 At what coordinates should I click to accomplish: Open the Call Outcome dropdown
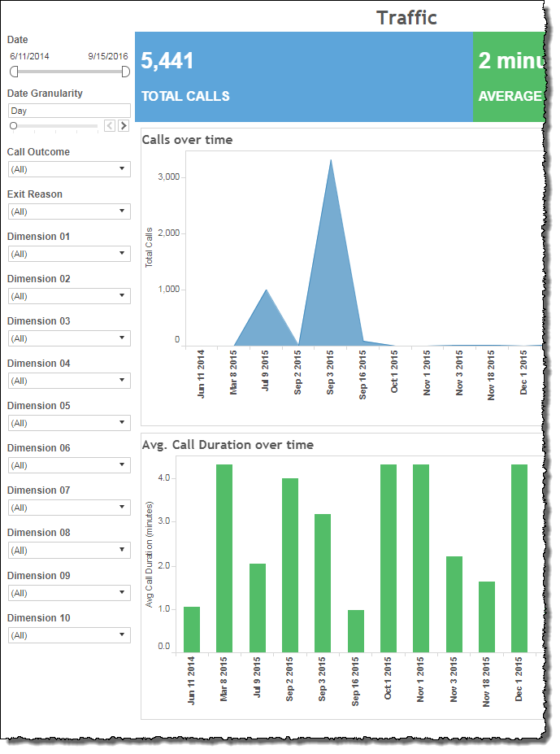coord(69,169)
